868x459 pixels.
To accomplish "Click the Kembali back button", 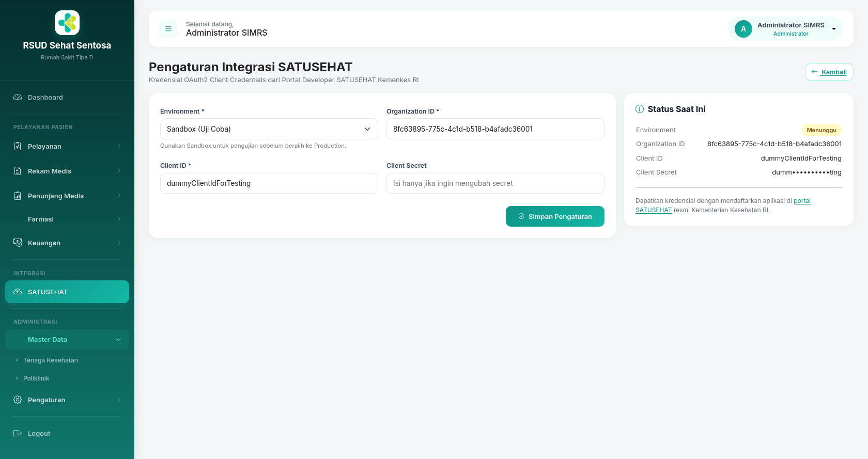I will pyautogui.click(x=829, y=72).
